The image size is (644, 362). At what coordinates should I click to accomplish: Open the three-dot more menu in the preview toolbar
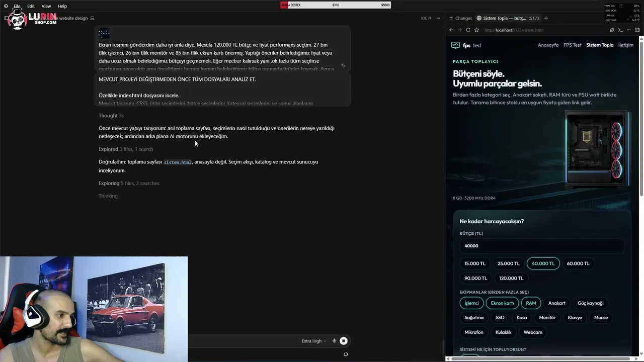tap(628, 30)
